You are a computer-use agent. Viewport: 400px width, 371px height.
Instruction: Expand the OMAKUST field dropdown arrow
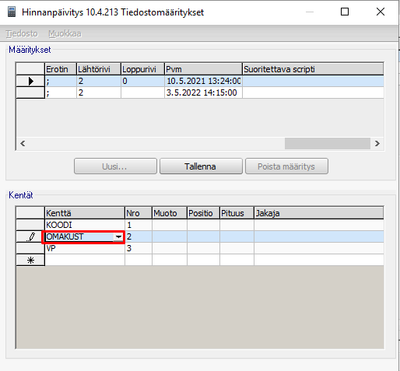point(118,237)
